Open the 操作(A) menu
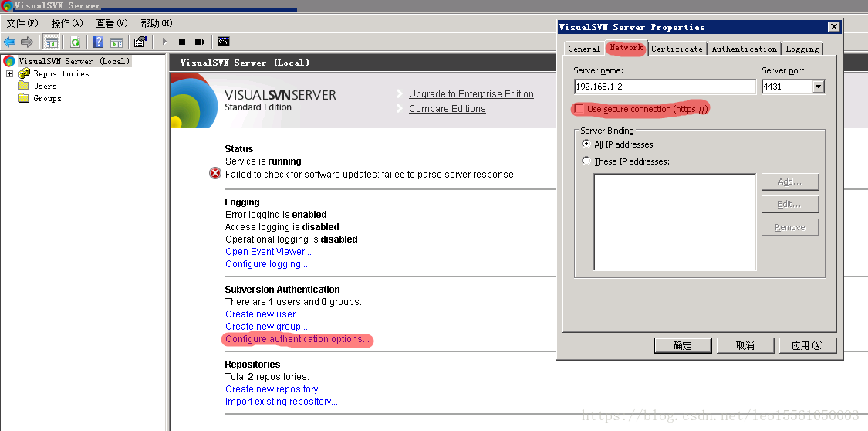868x431 pixels. coord(67,23)
